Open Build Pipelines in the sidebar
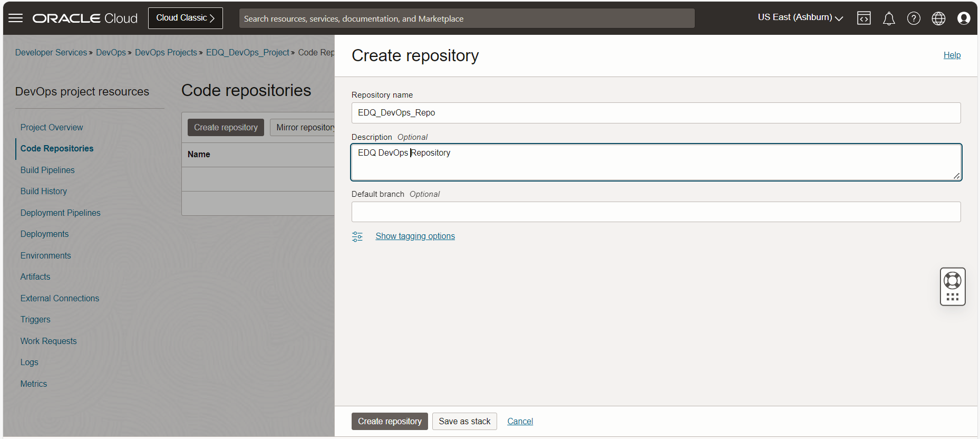 coord(47,170)
